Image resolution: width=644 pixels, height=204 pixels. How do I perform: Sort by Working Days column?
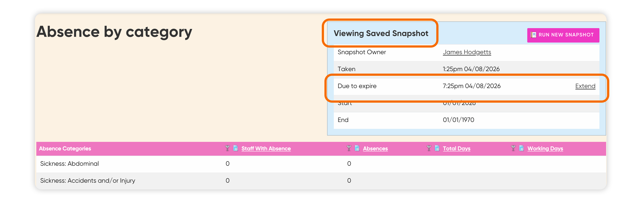click(x=545, y=148)
